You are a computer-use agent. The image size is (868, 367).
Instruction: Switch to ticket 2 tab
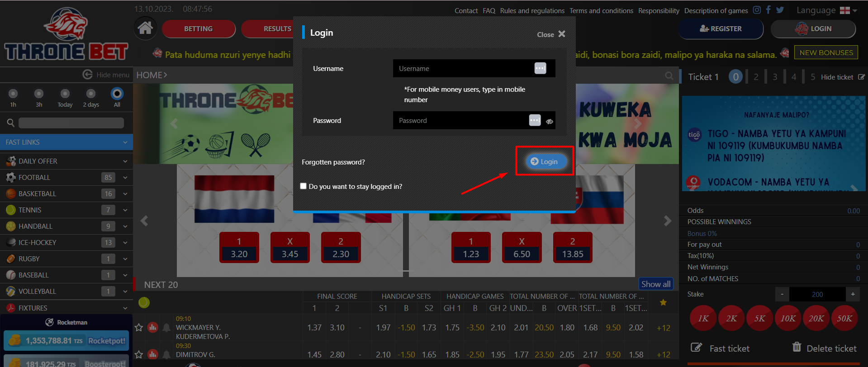point(756,77)
